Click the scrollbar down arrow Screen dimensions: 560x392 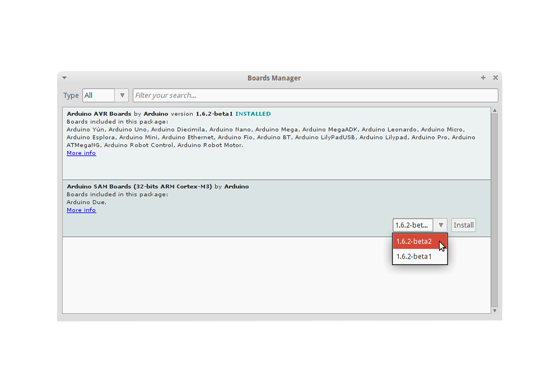coord(494,311)
